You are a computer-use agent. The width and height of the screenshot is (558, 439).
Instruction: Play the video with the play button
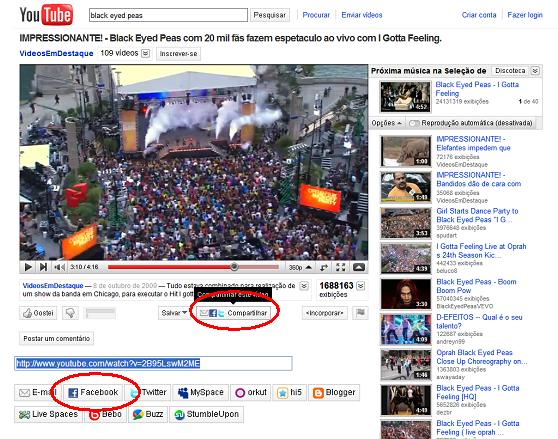point(28,267)
